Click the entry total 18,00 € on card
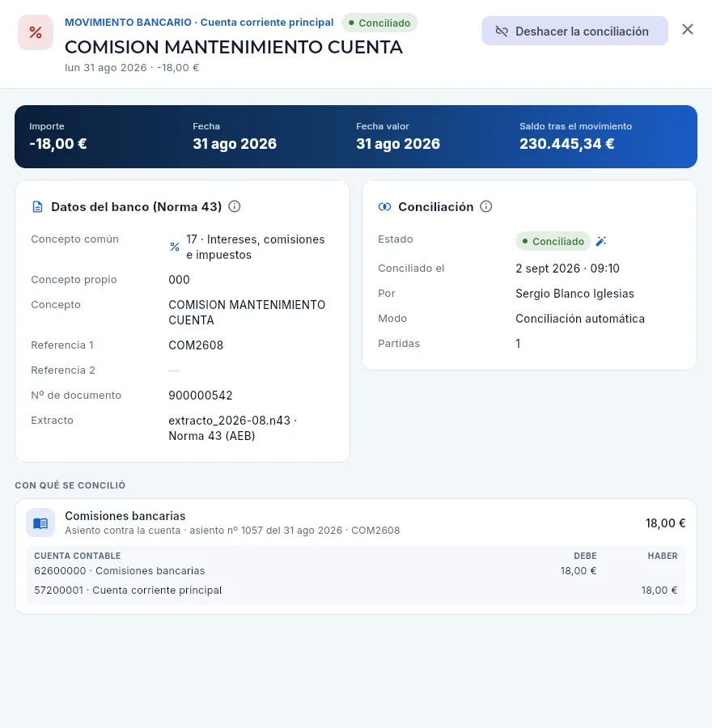The width and height of the screenshot is (712, 728). tap(666, 523)
